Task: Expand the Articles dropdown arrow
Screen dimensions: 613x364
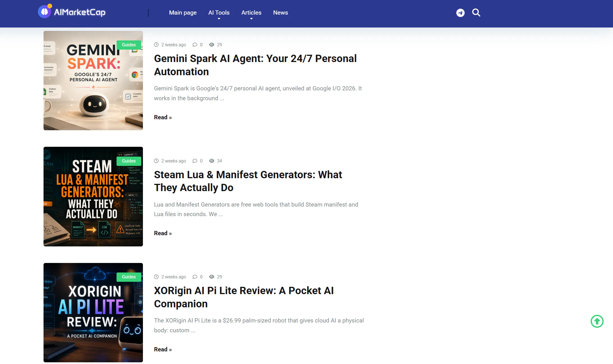Action: [x=251, y=19]
